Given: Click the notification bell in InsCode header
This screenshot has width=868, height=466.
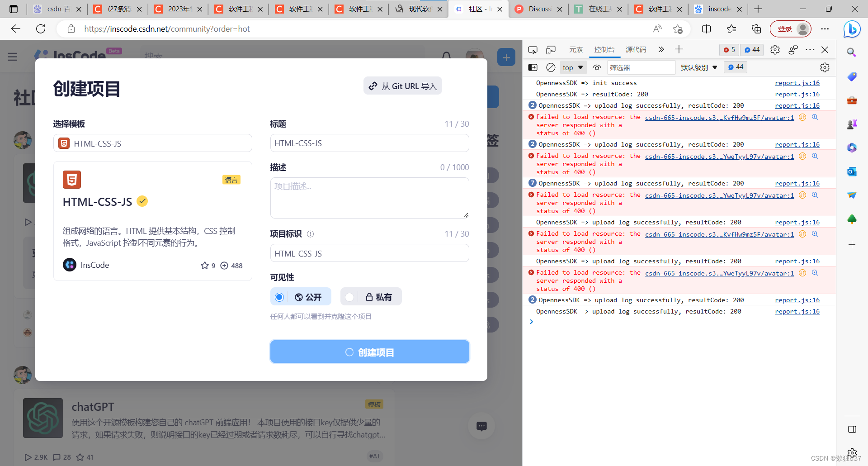Looking at the screenshot, I should [446, 57].
